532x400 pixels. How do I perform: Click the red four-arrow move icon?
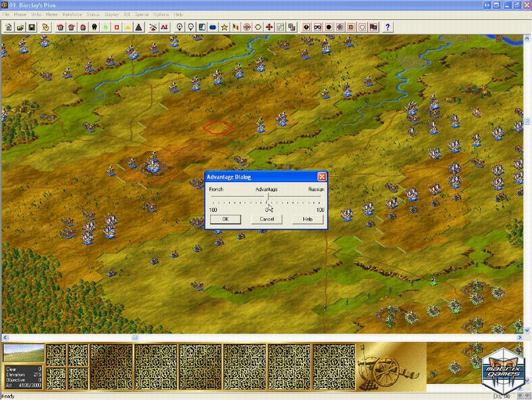coord(269,27)
